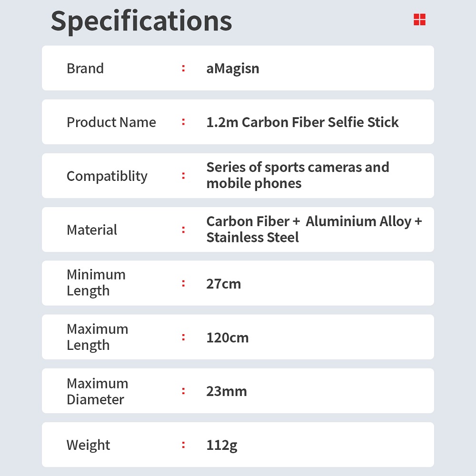The height and width of the screenshot is (476, 476).
Task: Select the Minimum Length label
Action: click(x=96, y=283)
